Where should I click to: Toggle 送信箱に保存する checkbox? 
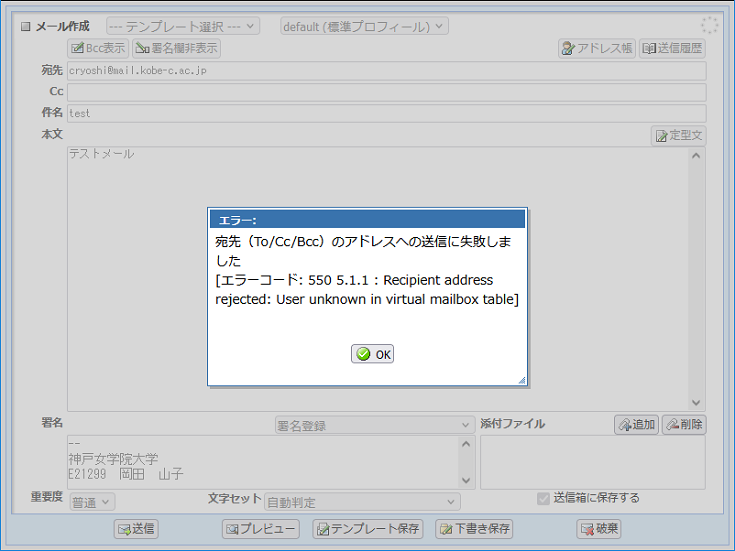pos(543,498)
